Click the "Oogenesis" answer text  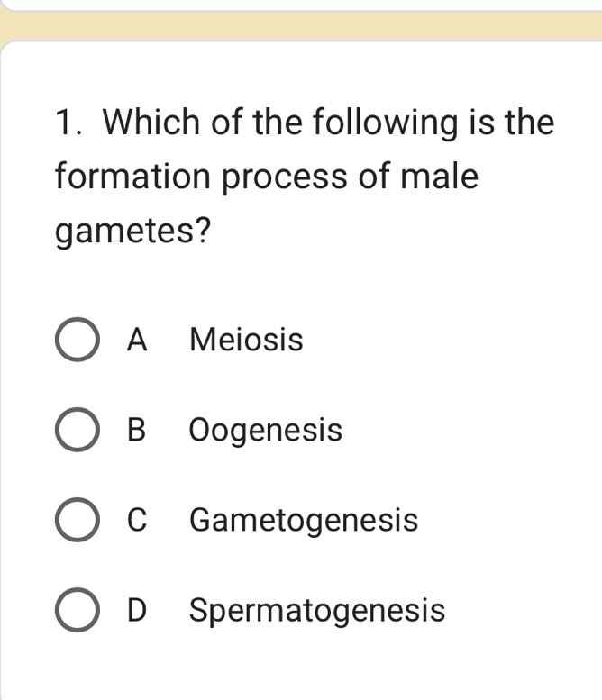pyautogui.click(x=266, y=431)
